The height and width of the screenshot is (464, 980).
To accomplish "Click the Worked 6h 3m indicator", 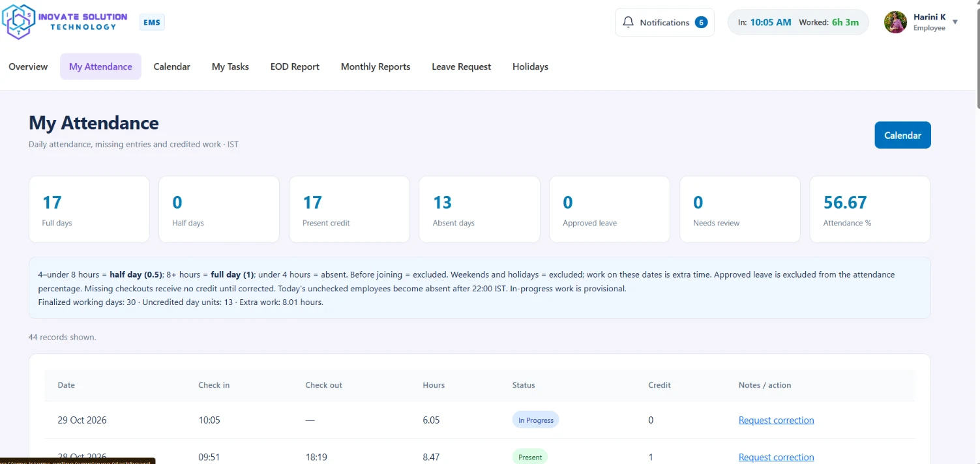I will tap(829, 22).
